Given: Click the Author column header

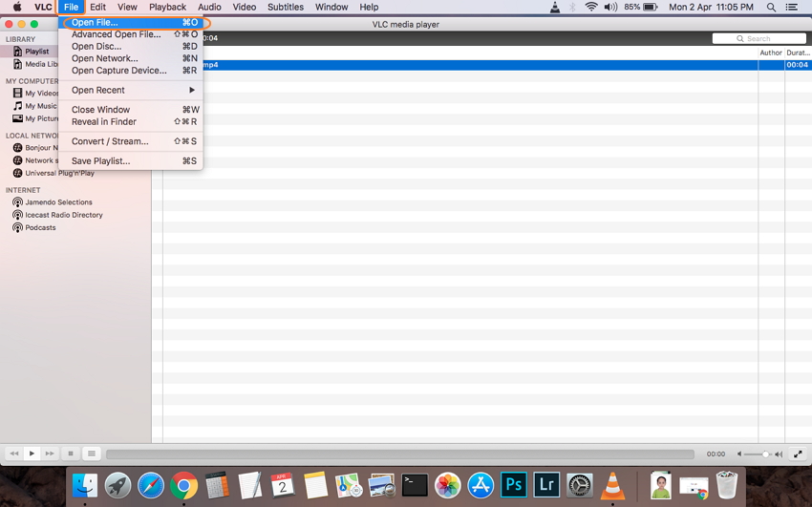Looking at the screenshot, I should pyautogui.click(x=771, y=53).
